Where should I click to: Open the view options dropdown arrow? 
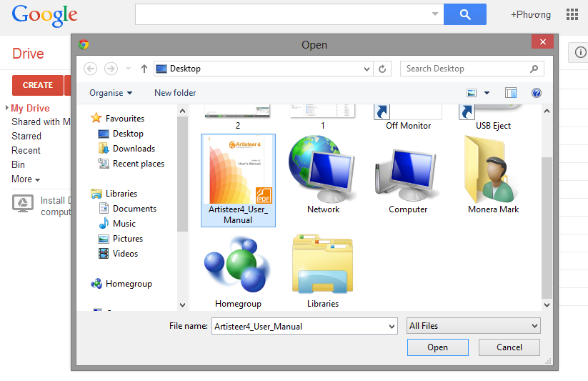click(x=487, y=93)
